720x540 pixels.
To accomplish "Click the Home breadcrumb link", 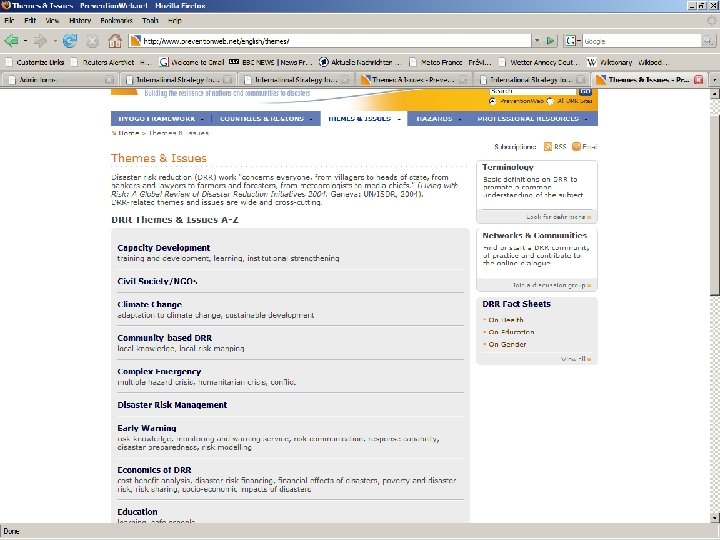I will pyautogui.click(x=129, y=133).
